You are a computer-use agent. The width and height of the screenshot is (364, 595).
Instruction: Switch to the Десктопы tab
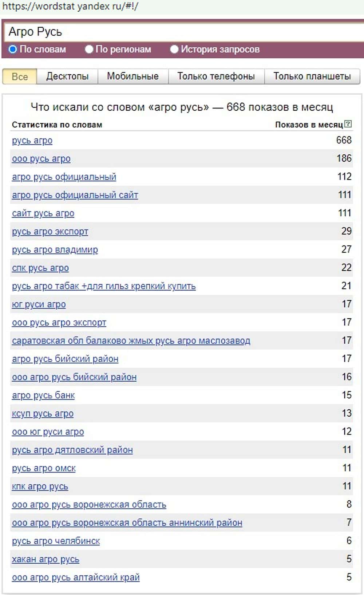pos(67,76)
